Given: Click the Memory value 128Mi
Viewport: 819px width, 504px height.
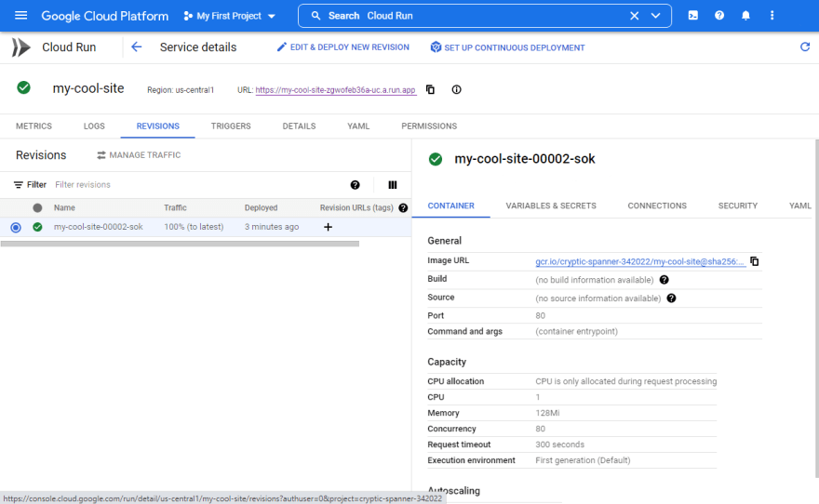Looking at the screenshot, I should pyautogui.click(x=547, y=413).
